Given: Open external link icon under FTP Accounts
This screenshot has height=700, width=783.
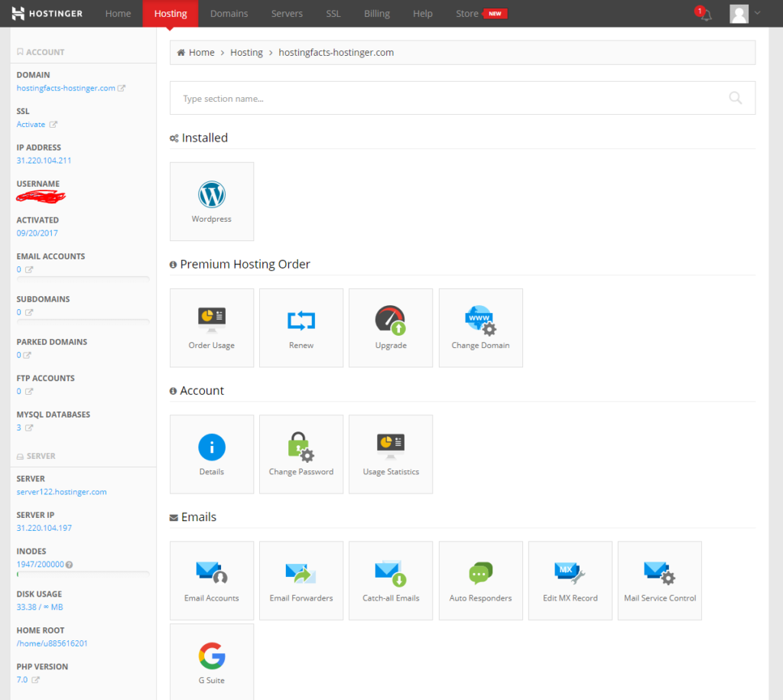Looking at the screenshot, I should pyautogui.click(x=29, y=391).
